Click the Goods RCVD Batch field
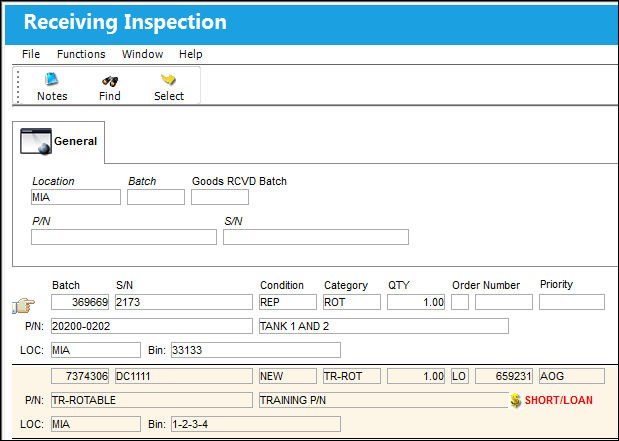Screen dimensions: 619x441 (220, 197)
